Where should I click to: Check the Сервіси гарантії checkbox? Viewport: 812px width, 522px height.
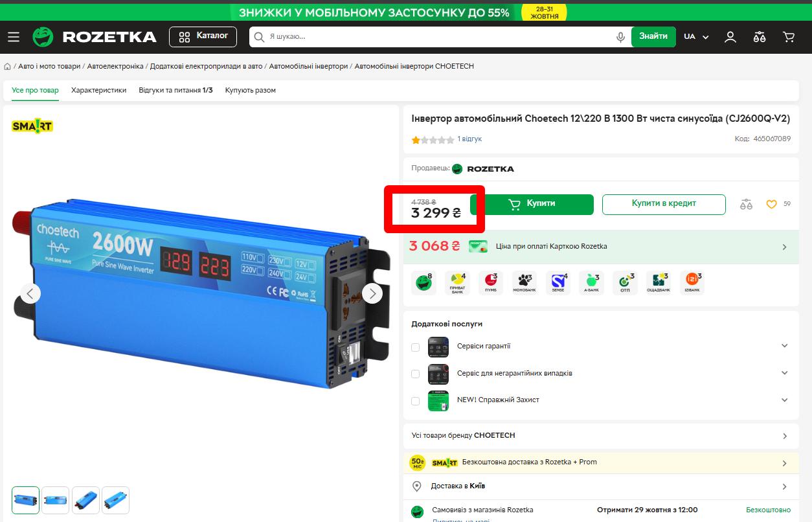(415, 347)
